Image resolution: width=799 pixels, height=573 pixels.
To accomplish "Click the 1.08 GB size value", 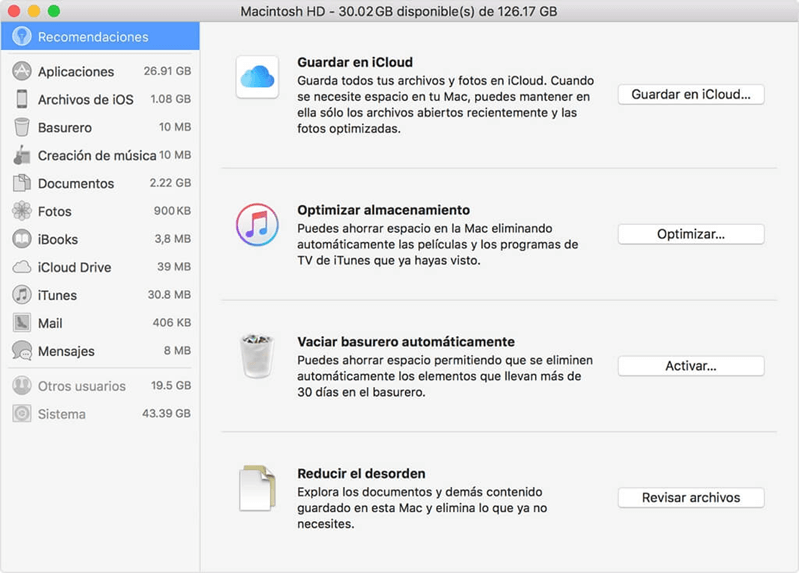I will pyautogui.click(x=170, y=99).
